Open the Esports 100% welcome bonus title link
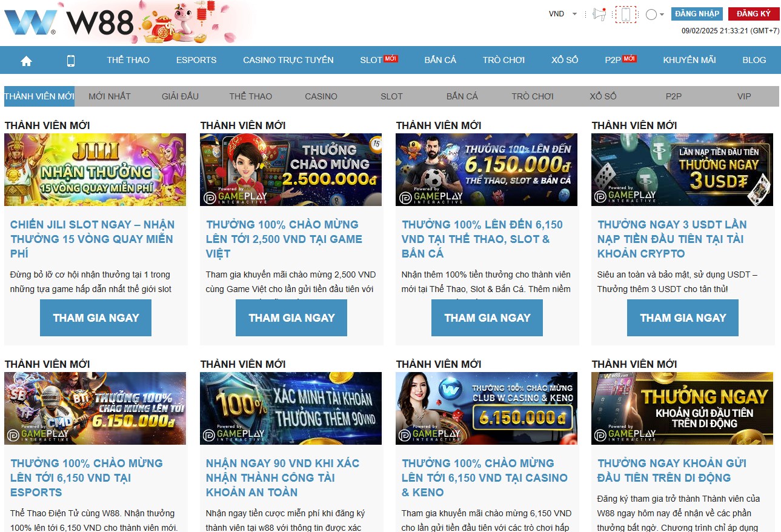 pos(87,477)
